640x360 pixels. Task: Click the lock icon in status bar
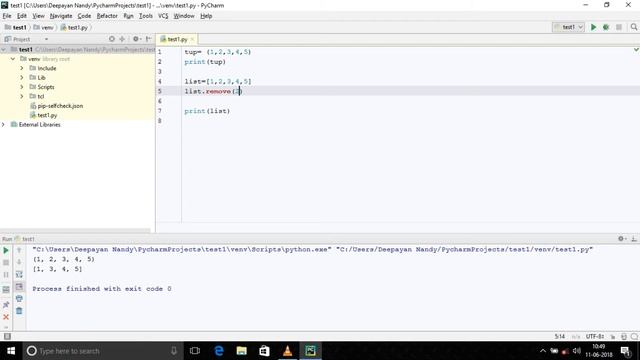613,337
